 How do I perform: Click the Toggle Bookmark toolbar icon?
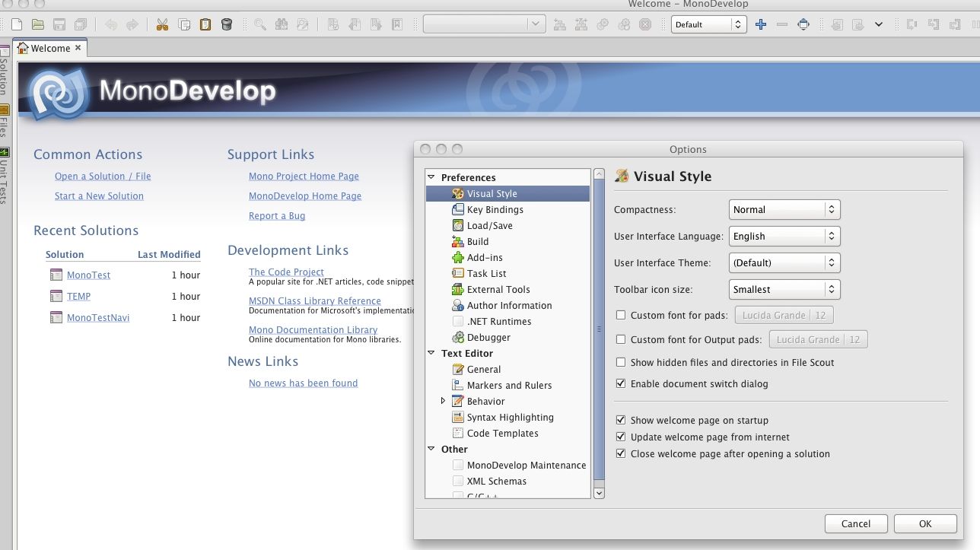click(x=333, y=24)
